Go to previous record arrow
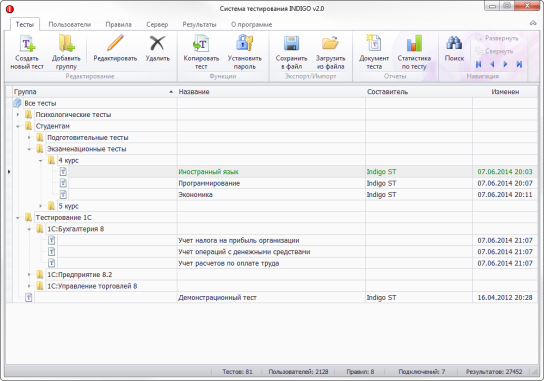This screenshot has width=544, height=381. pyautogui.click(x=492, y=64)
